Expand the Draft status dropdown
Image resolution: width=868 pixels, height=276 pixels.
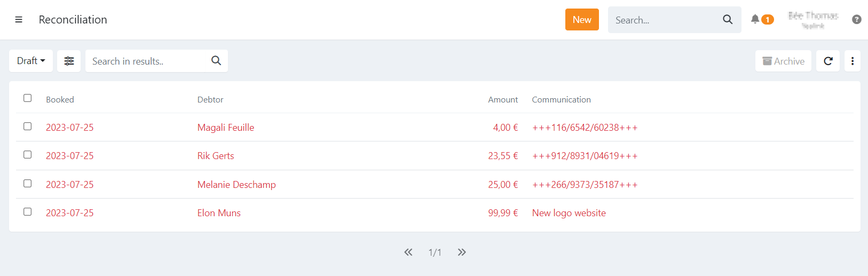(31, 61)
